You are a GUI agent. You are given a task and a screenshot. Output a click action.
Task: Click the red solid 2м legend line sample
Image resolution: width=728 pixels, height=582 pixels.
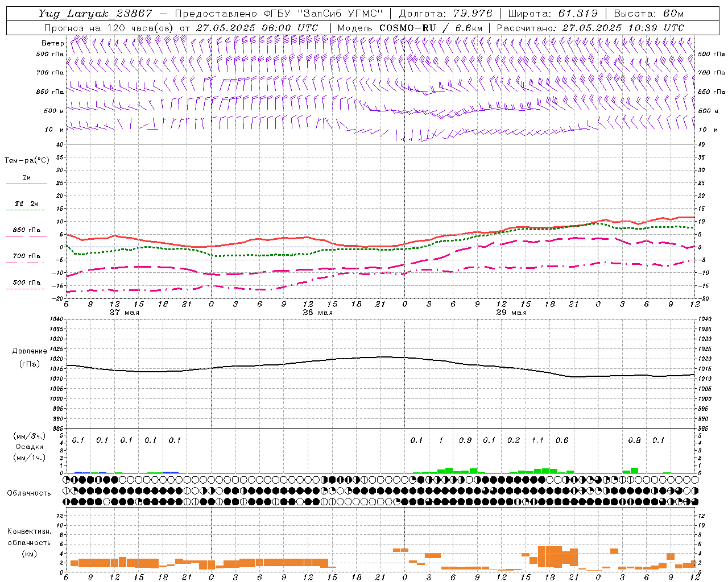(x=26, y=184)
